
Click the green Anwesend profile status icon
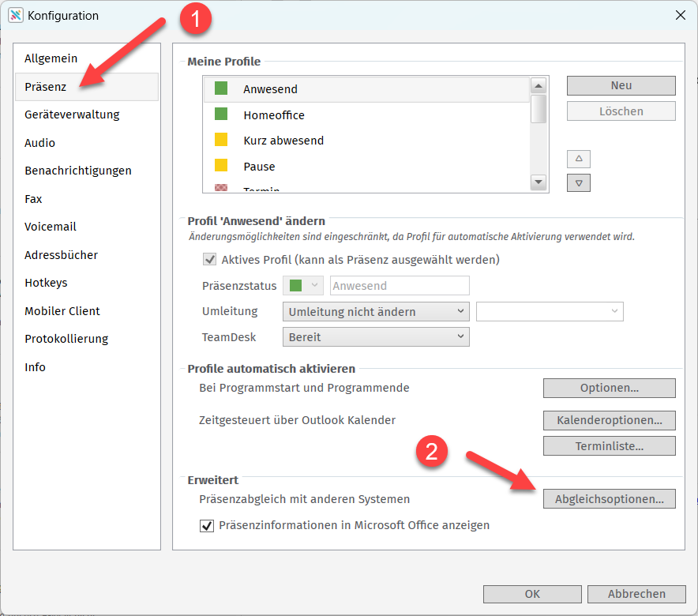pyautogui.click(x=221, y=89)
